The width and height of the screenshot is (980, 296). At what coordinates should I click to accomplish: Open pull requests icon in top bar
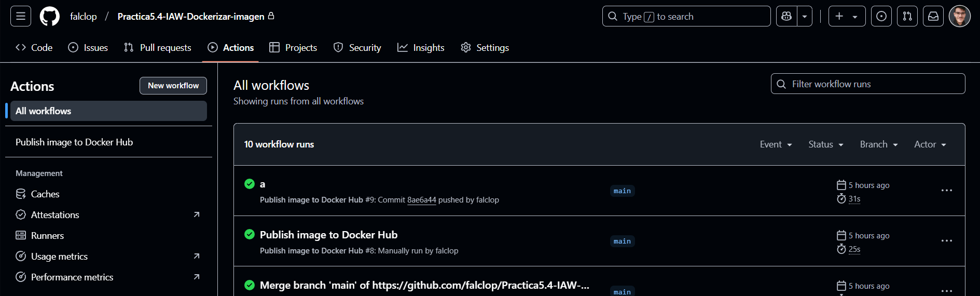(907, 16)
